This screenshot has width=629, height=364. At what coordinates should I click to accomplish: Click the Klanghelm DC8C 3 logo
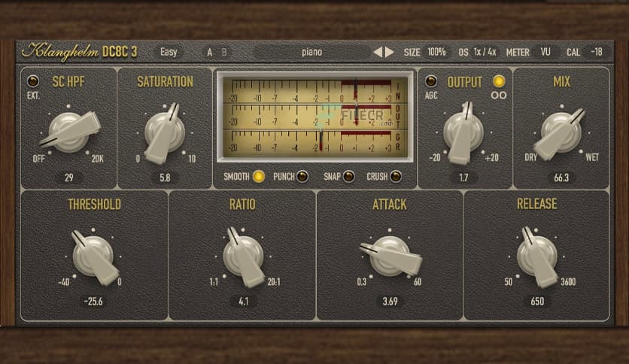coord(79,52)
